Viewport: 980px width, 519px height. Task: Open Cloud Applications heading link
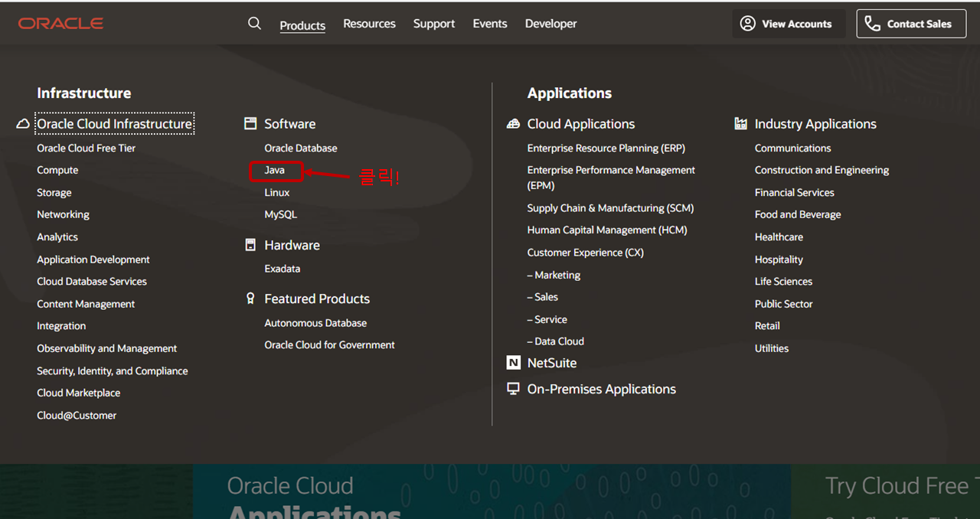pos(581,124)
